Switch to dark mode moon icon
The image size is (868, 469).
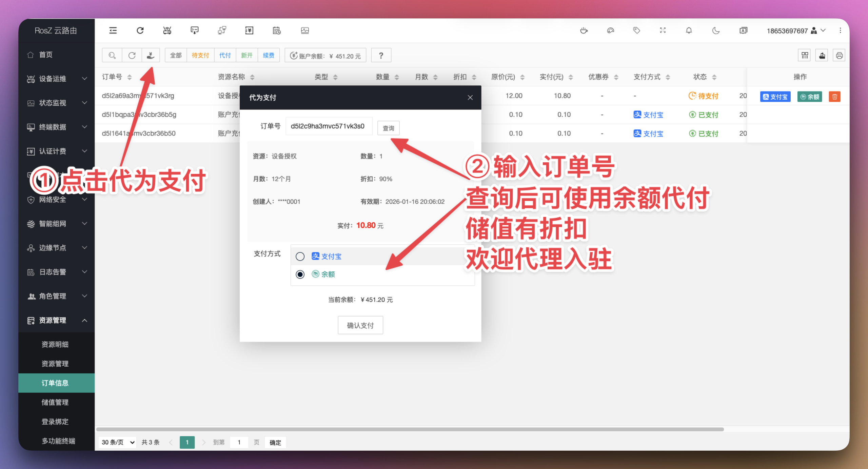coord(716,30)
